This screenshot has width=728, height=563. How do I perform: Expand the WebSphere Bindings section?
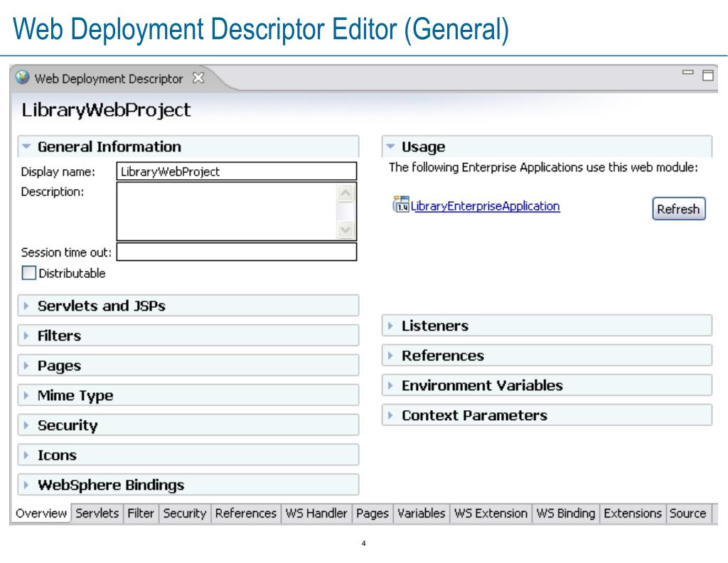tap(26, 485)
